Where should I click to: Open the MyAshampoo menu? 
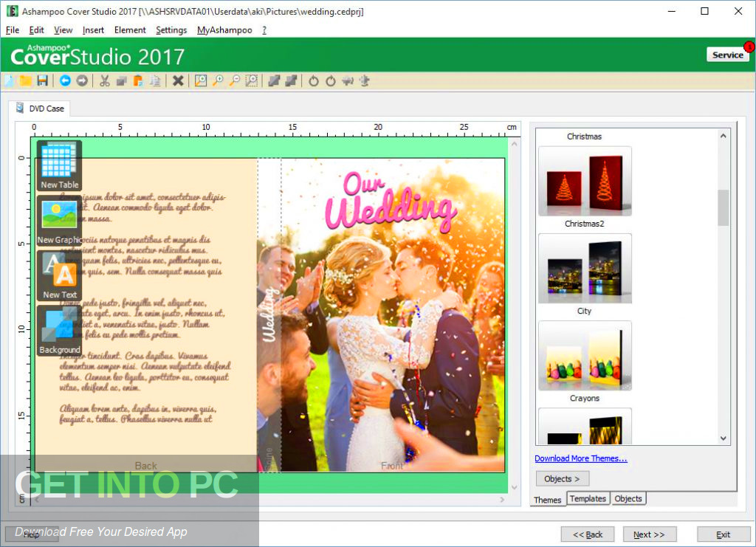pos(224,30)
